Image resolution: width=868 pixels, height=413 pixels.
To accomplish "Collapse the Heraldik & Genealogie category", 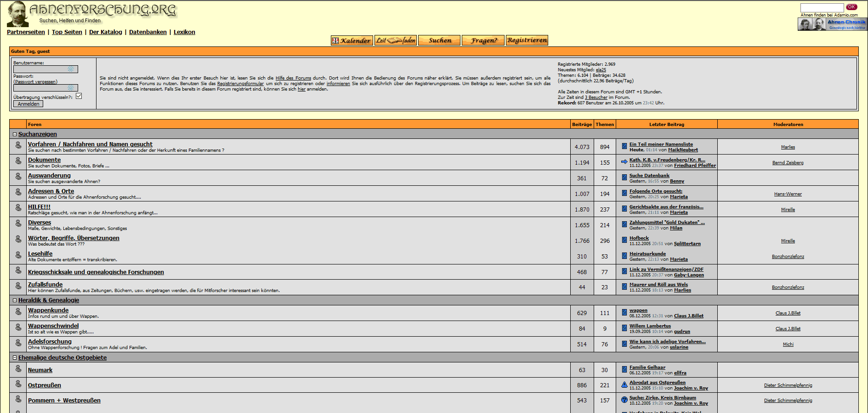I will (15, 300).
